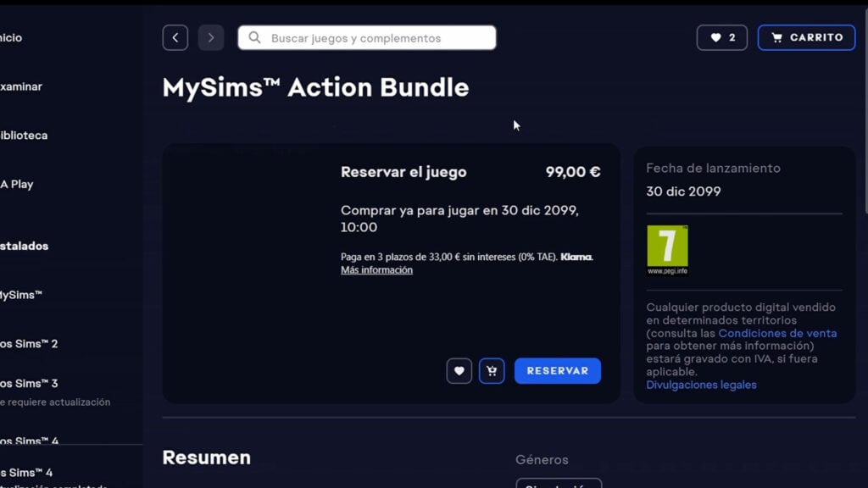
Task: Add game to cart icon button
Action: [x=492, y=371]
